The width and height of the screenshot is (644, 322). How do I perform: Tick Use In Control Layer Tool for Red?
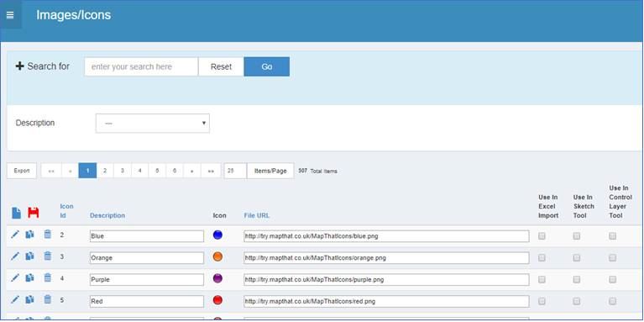pos(612,301)
